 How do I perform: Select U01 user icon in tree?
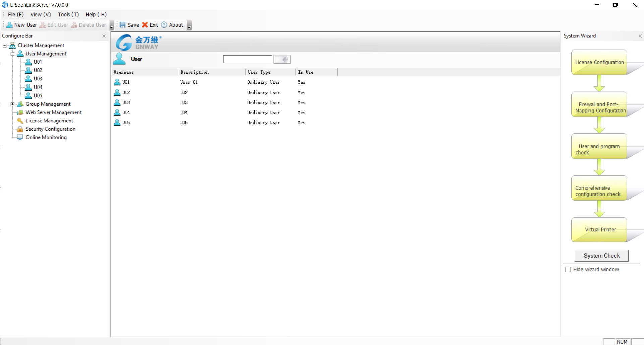29,62
